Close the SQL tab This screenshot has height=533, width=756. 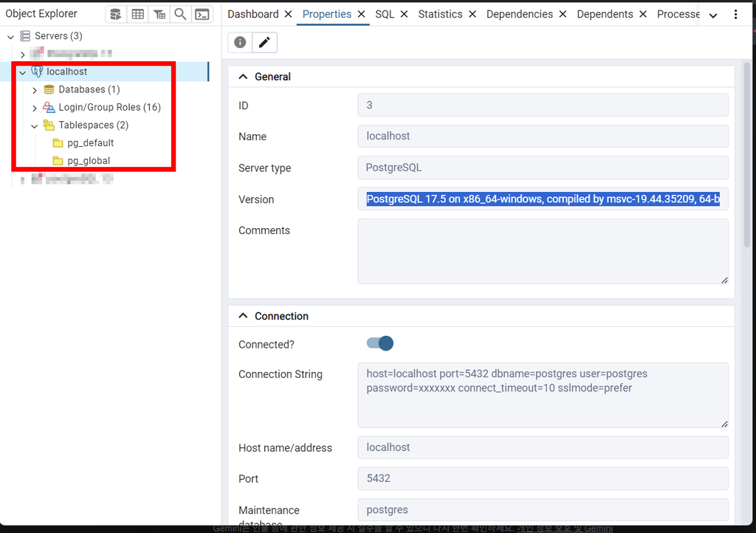tap(404, 15)
